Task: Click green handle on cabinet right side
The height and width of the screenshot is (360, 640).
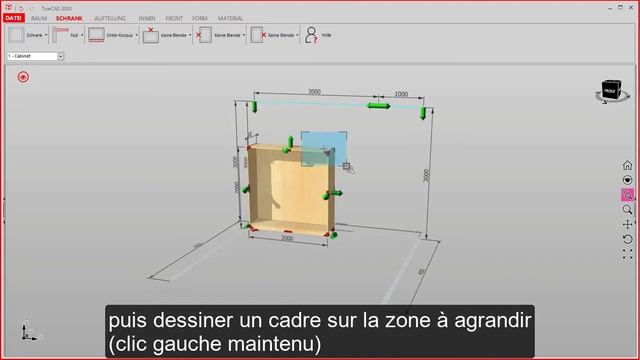Action: tap(336, 193)
